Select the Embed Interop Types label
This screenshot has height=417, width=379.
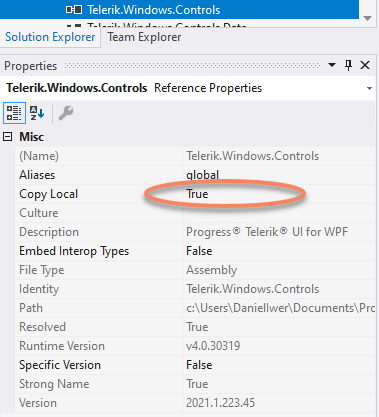click(74, 251)
